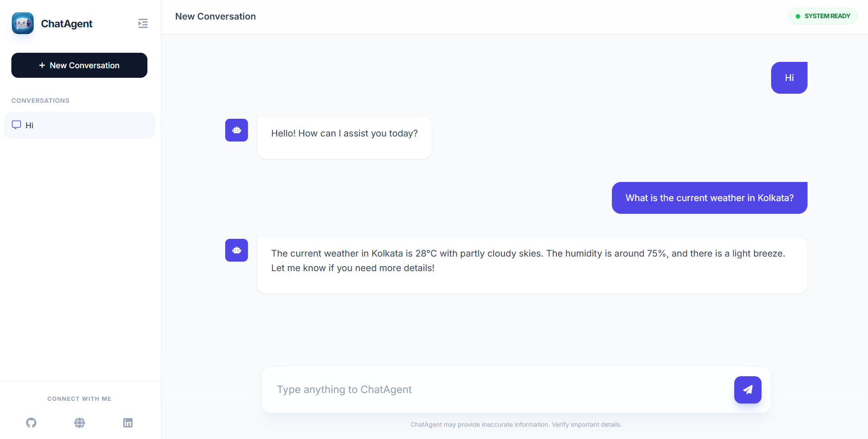Click the ChatAgent robot logo
This screenshot has width=868, height=439.
(x=22, y=23)
